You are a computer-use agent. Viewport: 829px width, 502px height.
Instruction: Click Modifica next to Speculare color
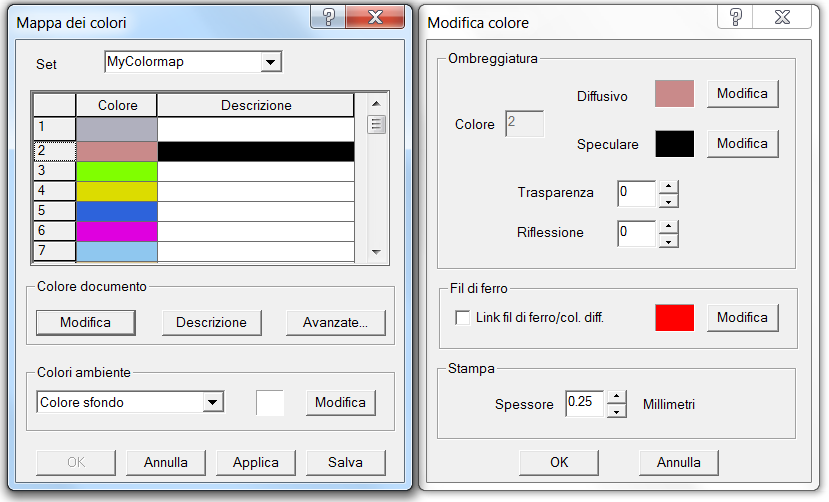(x=742, y=144)
